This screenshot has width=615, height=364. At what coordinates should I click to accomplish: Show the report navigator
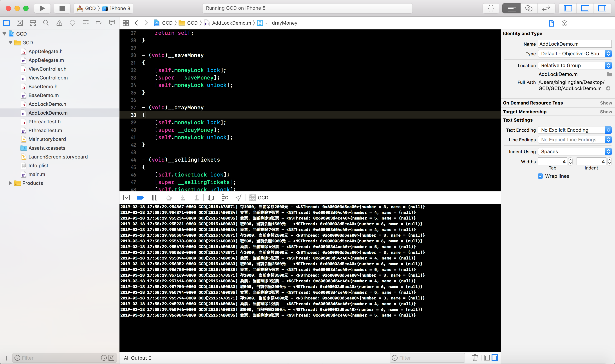click(112, 23)
